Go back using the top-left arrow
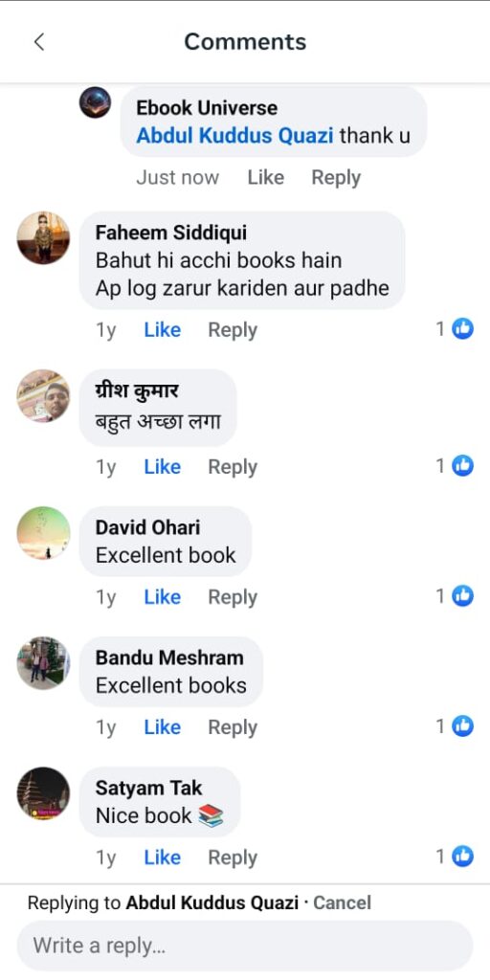 [x=38, y=42]
